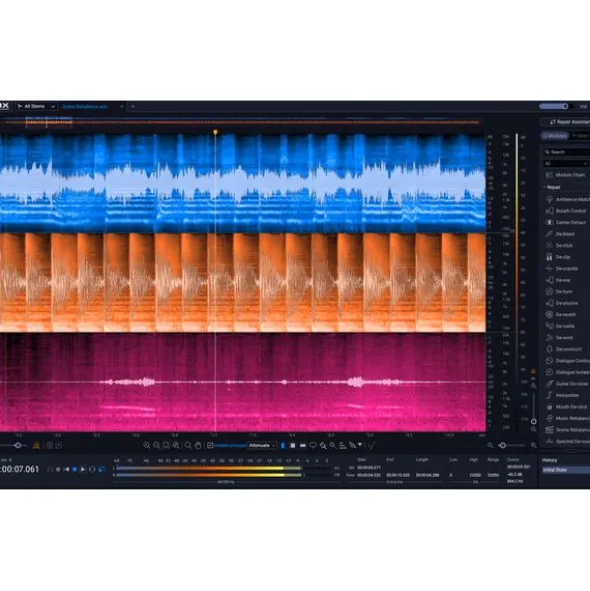Open the Spectral De-noise module
This screenshot has width=590, height=591.
click(567, 441)
